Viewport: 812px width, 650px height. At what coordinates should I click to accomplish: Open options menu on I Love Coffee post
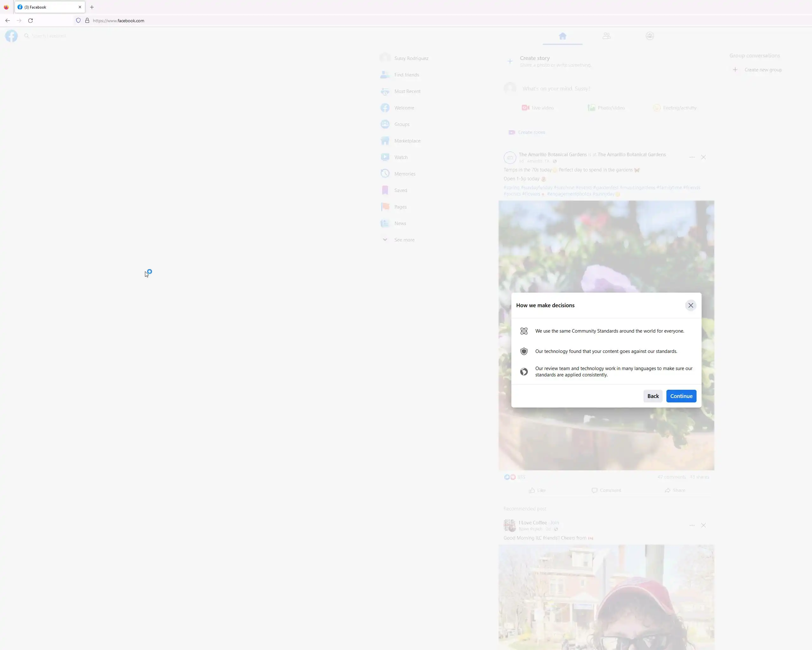click(x=692, y=525)
